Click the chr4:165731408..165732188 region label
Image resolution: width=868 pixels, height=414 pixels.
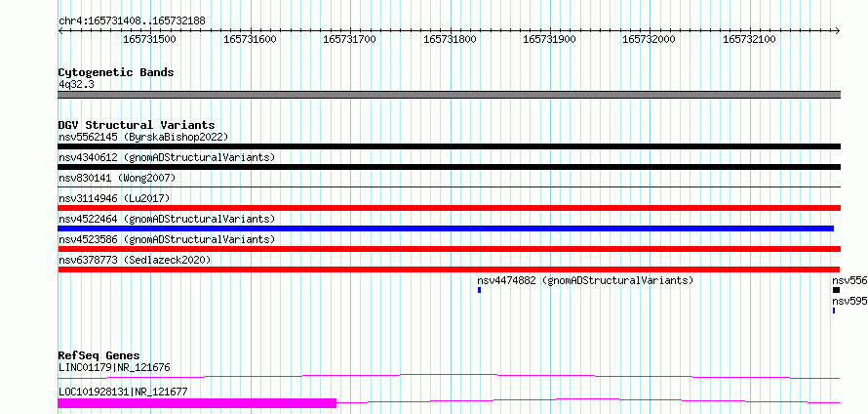click(132, 21)
